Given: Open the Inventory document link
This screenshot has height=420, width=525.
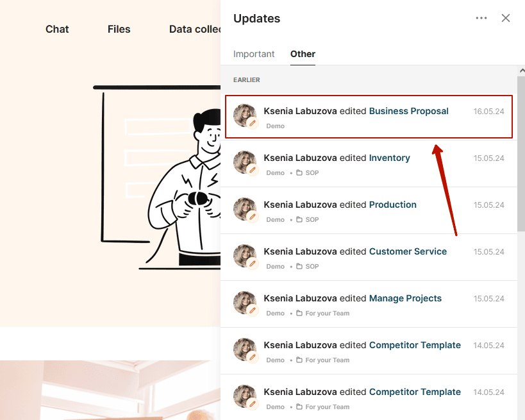Looking at the screenshot, I should point(389,158).
